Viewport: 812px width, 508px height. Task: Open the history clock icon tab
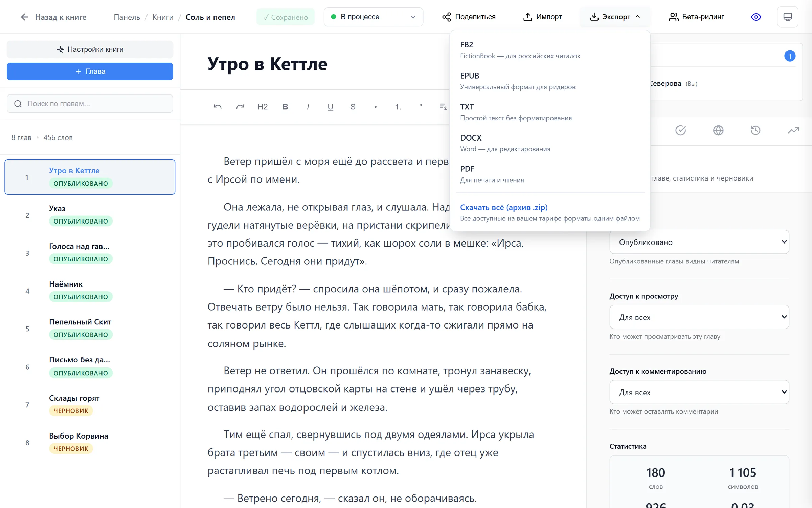pos(755,130)
